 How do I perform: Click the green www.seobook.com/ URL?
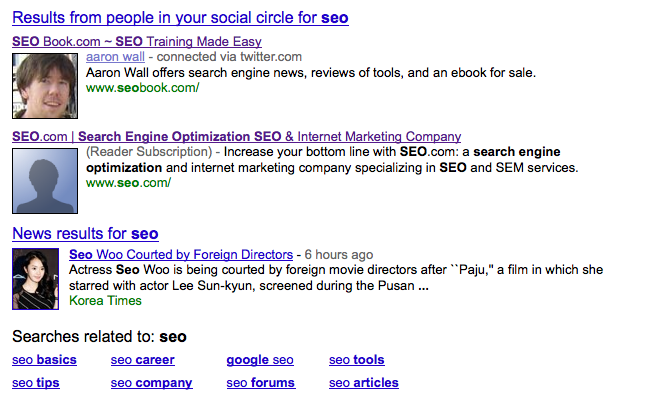pos(142,88)
